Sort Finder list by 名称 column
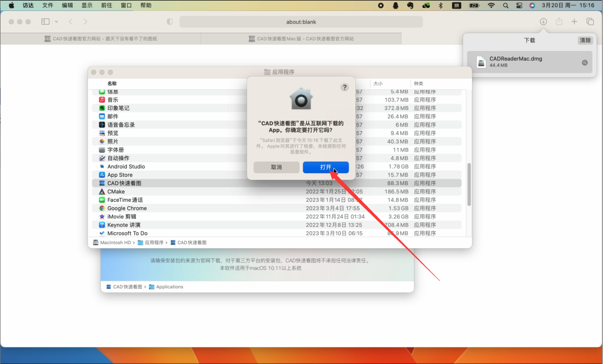603x364 pixels. point(112,84)
